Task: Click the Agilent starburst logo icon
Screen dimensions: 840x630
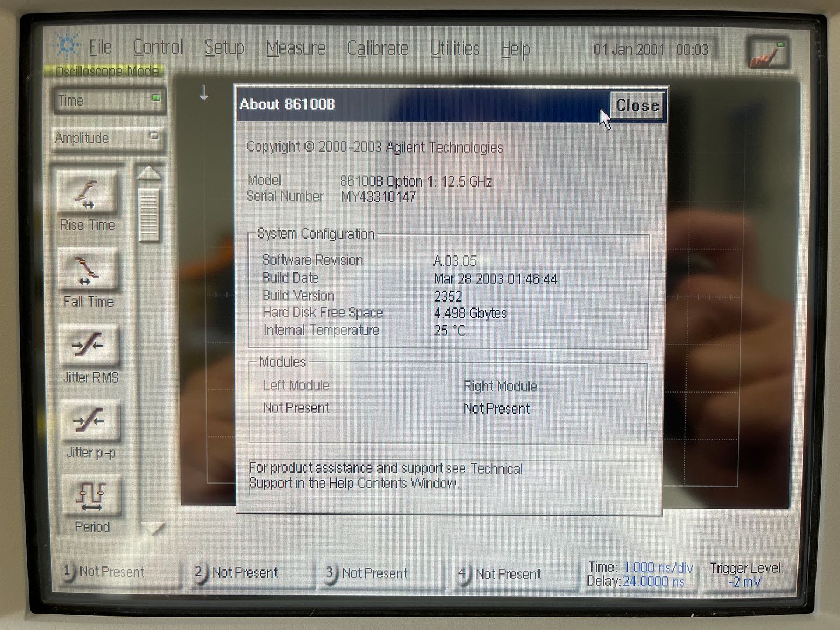Action: coord(66,45)
